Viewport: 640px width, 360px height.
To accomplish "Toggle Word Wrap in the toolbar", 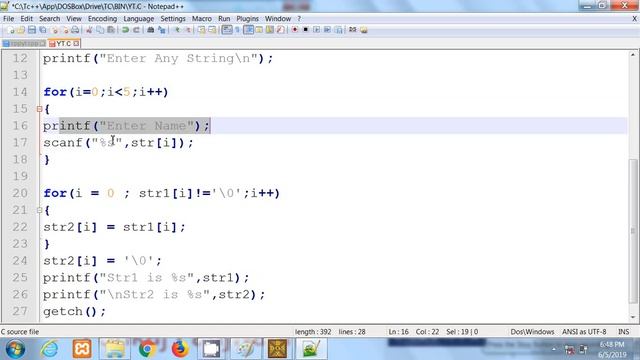I will click(227, 30).
